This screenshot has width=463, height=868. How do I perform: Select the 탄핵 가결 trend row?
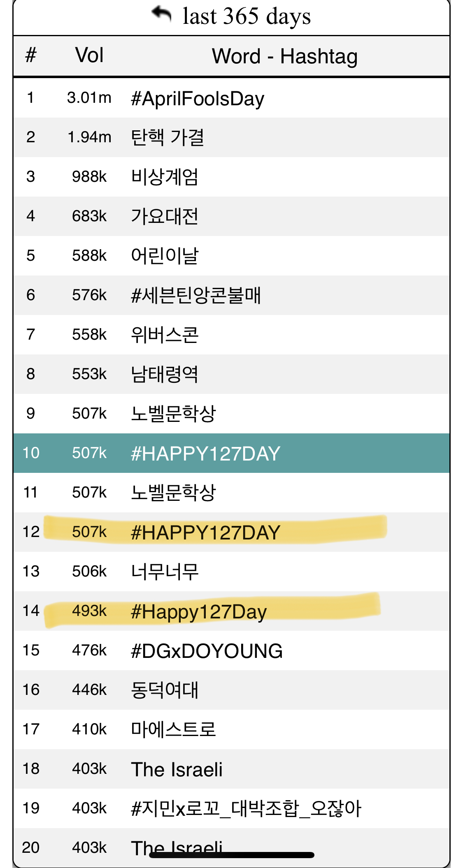231,137
